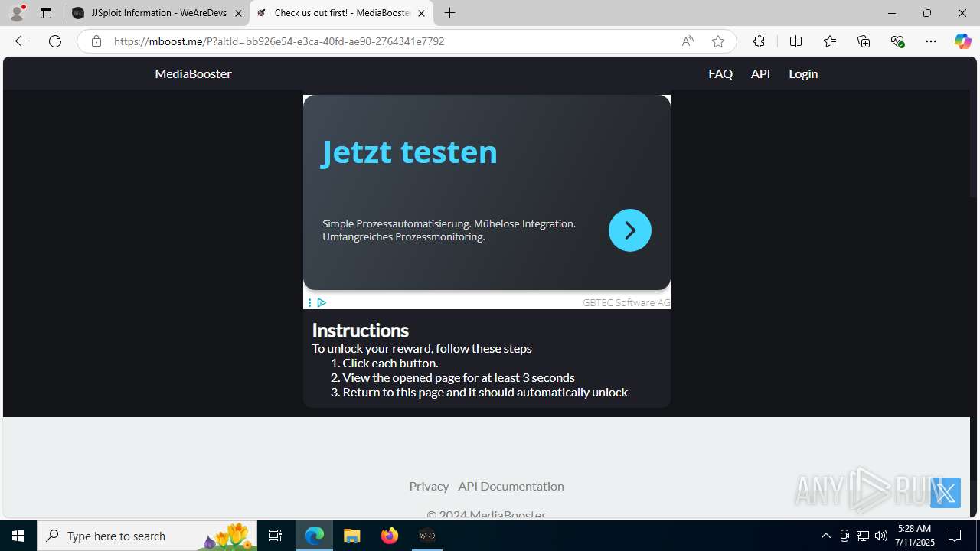Click the site info lock icon
Screen dimensions: 980x551
pos(96,41)
